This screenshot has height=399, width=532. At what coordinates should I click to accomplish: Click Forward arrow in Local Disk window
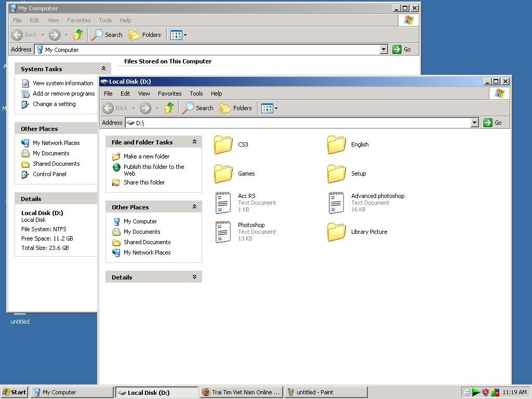(x=145, y=108)
